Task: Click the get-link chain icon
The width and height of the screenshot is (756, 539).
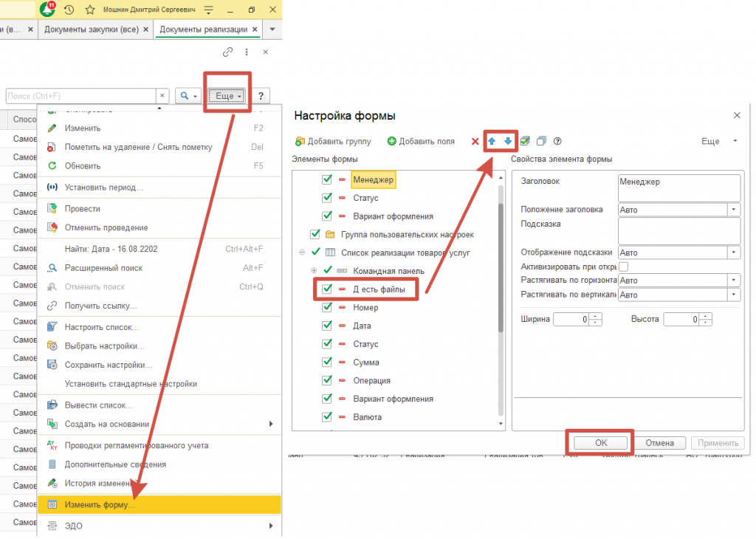Action: click(x=227, y=52)
